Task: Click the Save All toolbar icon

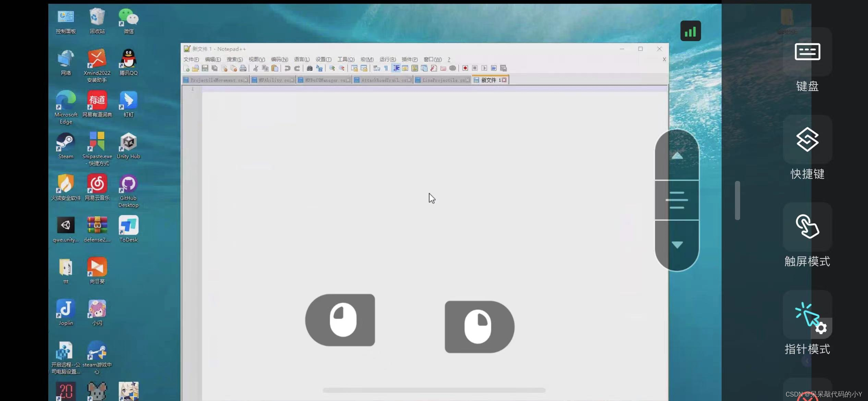Action: [215, 68]
